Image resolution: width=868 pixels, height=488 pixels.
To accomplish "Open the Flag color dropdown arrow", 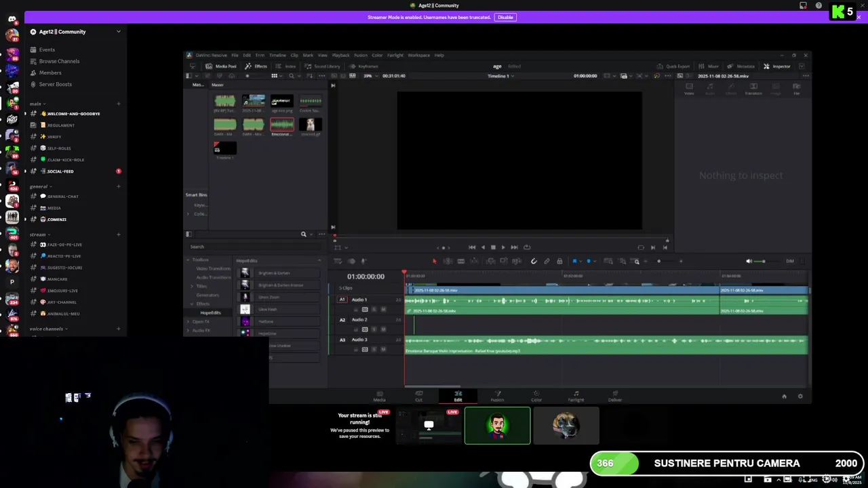I will click(x=580, y=261).
